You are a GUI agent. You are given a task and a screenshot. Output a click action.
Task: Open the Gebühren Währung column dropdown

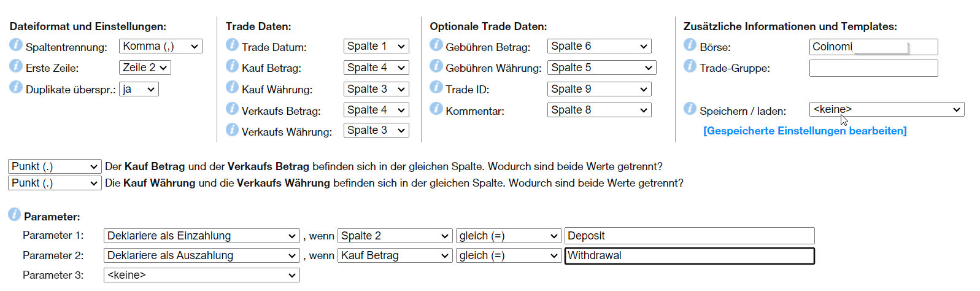tap(601, 68)
